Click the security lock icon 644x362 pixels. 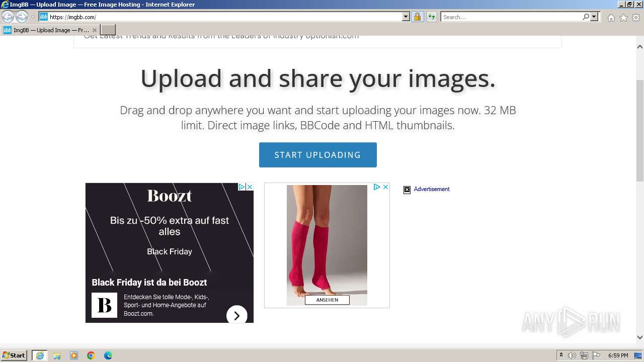(x=417, y=17)
